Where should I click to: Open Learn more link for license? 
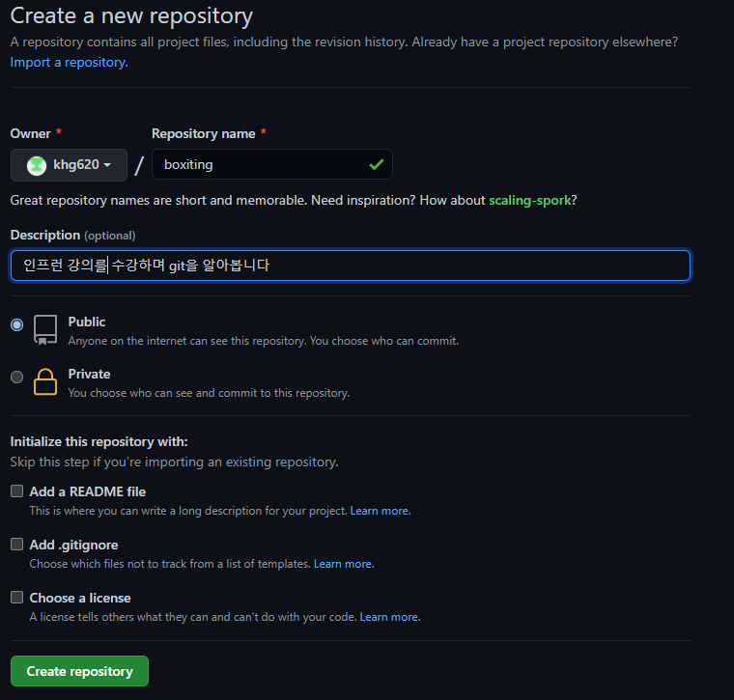tap(390, 617)
